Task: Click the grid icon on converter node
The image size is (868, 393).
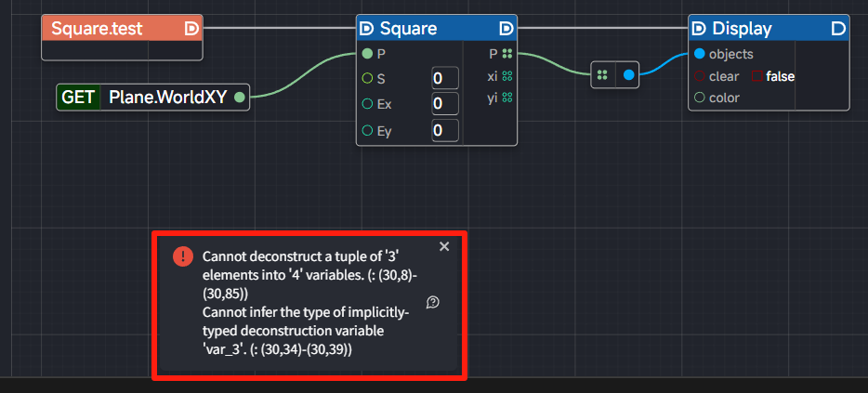Action: point(603,75)
